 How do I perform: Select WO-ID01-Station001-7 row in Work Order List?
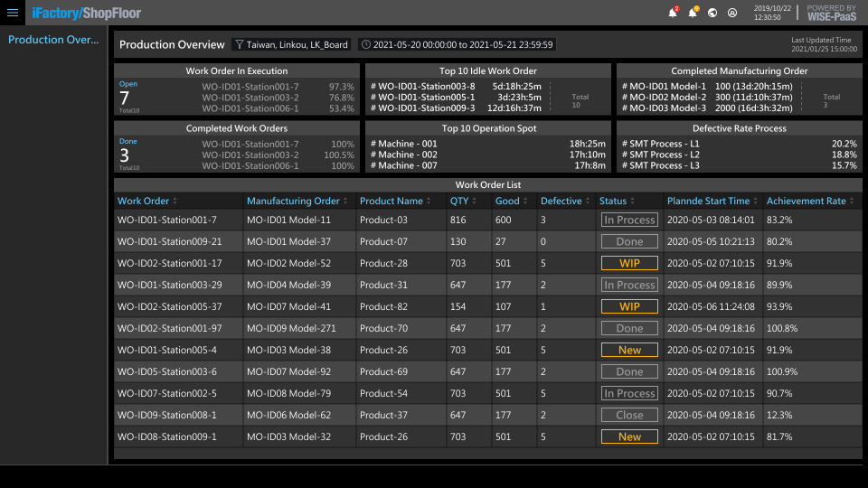tap(167, 220)
